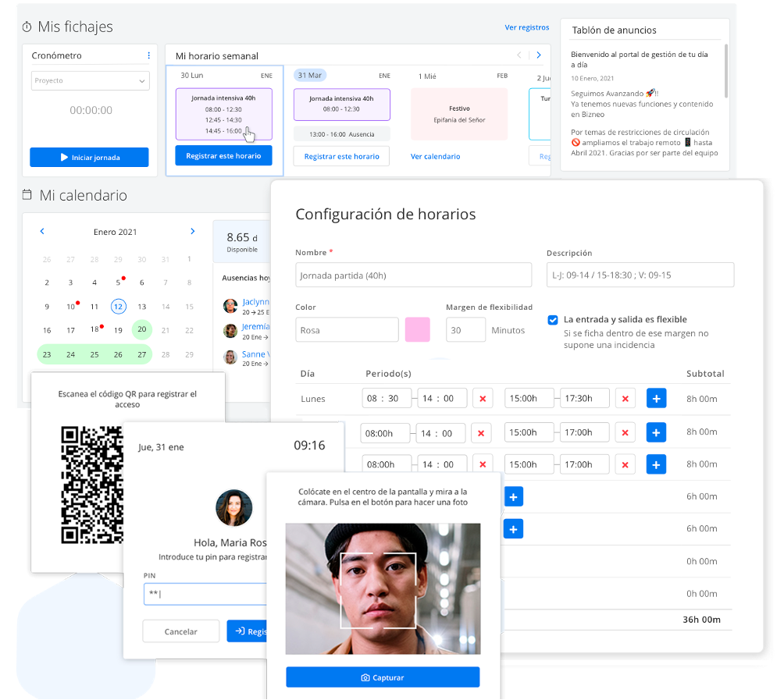
Task: Open the Proyecto dropdown in Cronómetro
Action: pyautogui.click(x=91, y=81)
